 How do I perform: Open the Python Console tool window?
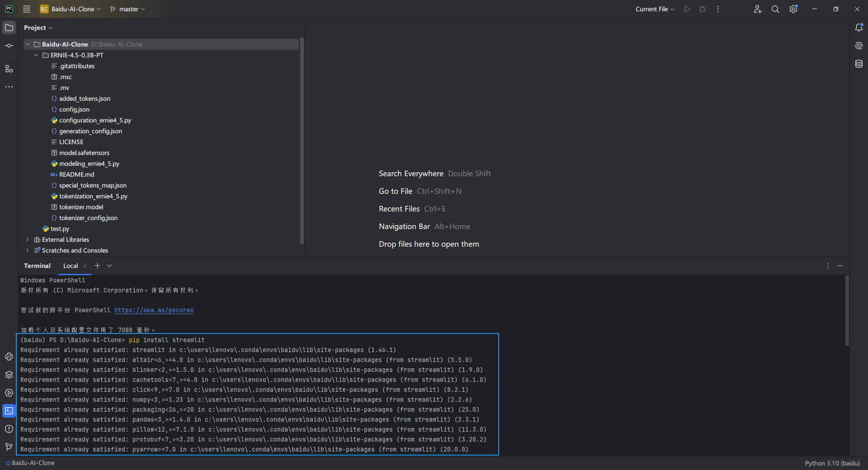point(9,357)
